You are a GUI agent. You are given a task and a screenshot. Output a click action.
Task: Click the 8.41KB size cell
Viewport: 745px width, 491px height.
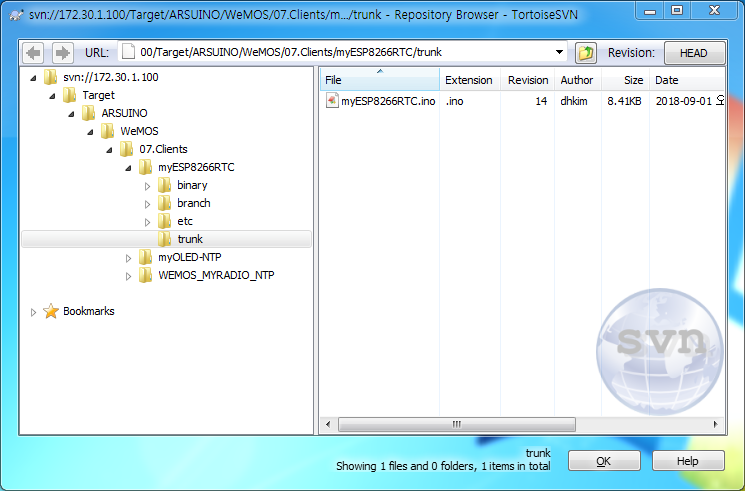point(624,101)
